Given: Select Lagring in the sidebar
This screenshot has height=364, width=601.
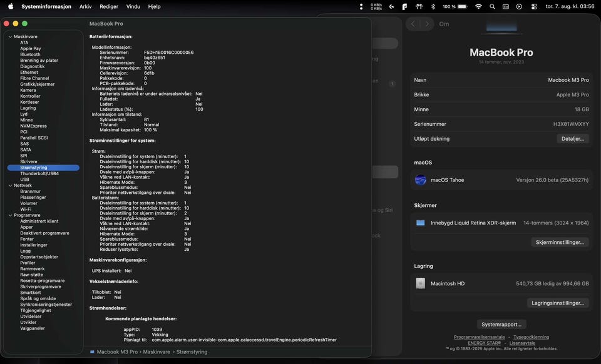Looking at the screenshot, I should click(28, 108).
